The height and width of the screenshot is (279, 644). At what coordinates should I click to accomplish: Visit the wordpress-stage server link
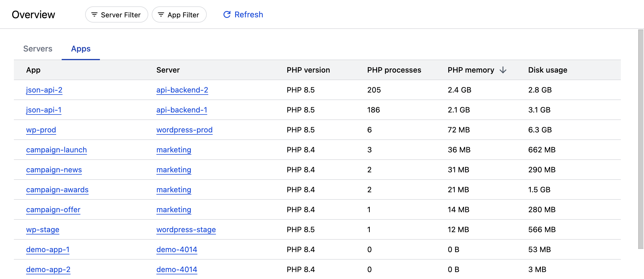(186, 230)
